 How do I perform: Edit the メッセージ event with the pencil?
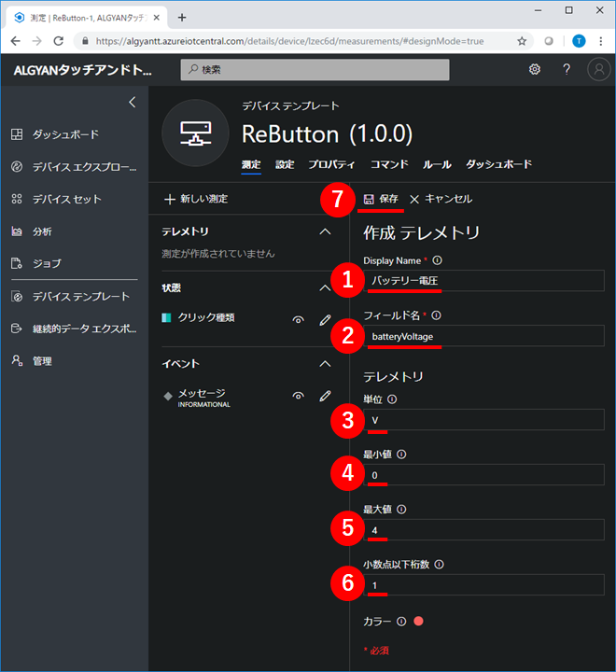pyautogui.click(x=325, y=396)
